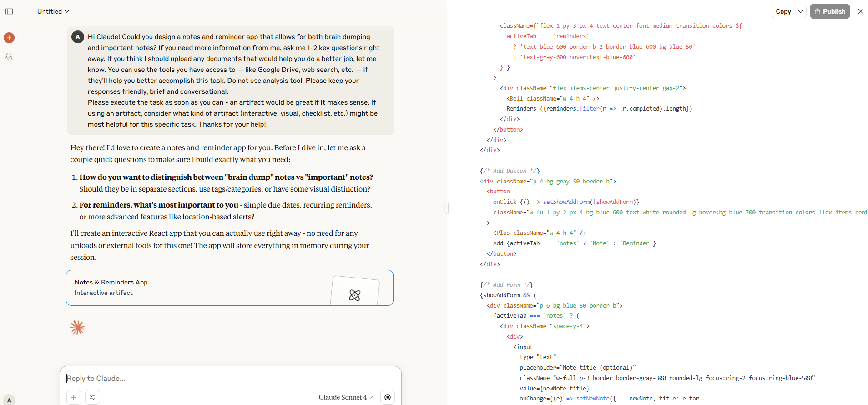Expand the Untitled chat title menu

tap(53, 11)
